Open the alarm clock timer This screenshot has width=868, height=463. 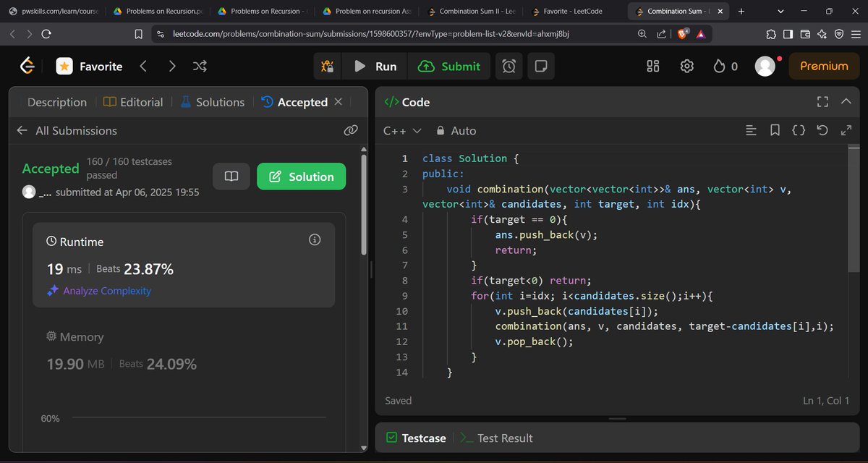coord(509,67)
